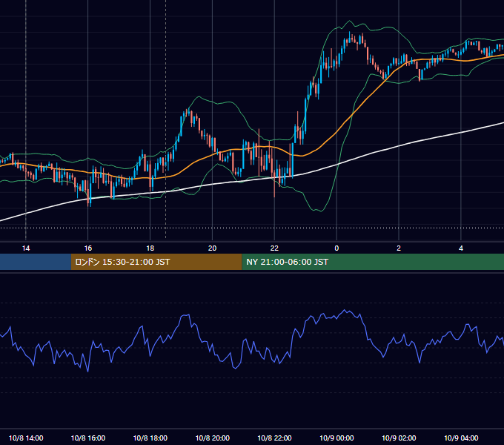Image resolution: width=504 pixels, height=445 pixels.
Task: Click the 10/8 18:00 date label
Action: [150, 438]
